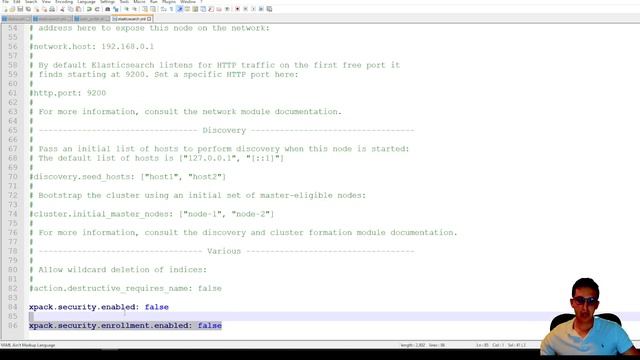This screenshot has height=360, width=640.
Task: Save the current file using toolbar
Action: [20, 9]
